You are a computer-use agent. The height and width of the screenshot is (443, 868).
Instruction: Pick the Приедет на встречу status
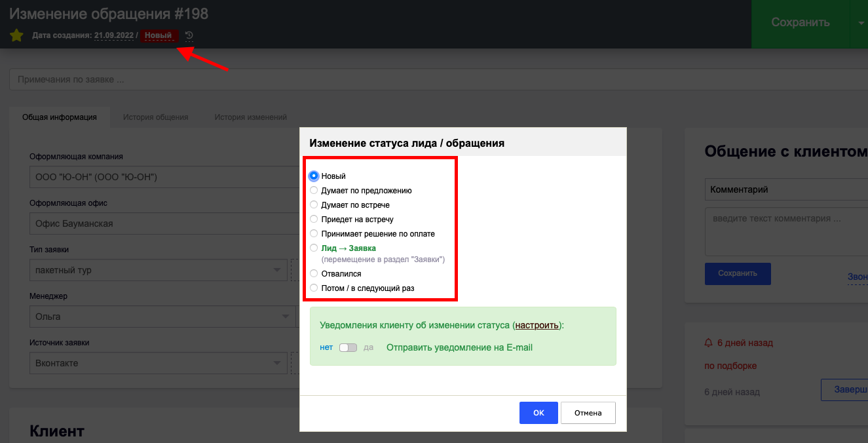tap(314, 219)
